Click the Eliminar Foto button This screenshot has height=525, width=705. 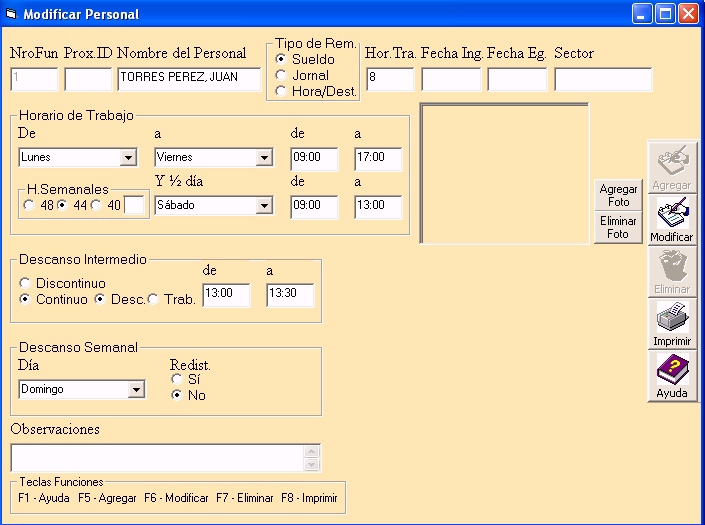click(x=618, y=227)
